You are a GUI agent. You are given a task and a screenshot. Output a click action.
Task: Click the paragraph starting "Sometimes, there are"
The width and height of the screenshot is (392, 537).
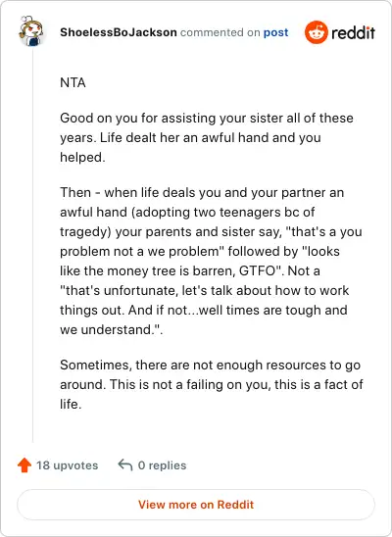pyautogui.click(x=212, y=384)
